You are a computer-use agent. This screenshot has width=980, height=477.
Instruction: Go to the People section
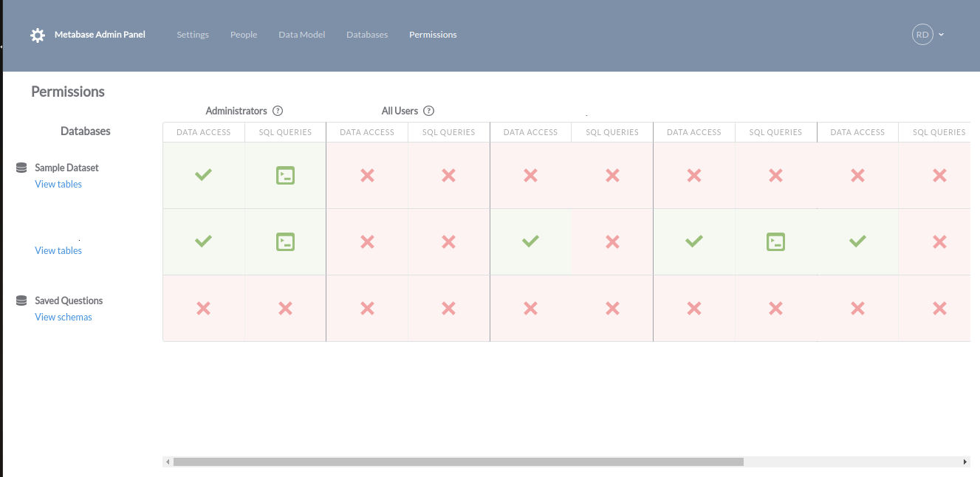[x=244, y=35]
